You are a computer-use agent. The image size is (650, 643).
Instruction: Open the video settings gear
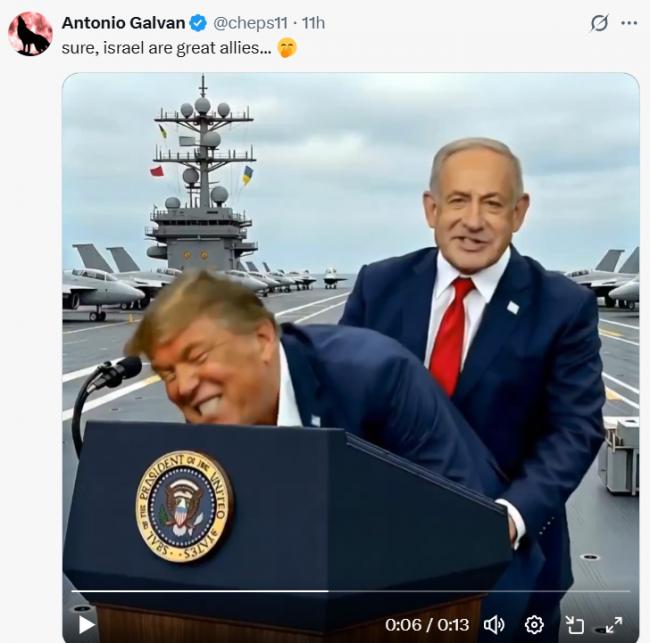point(534,624)
